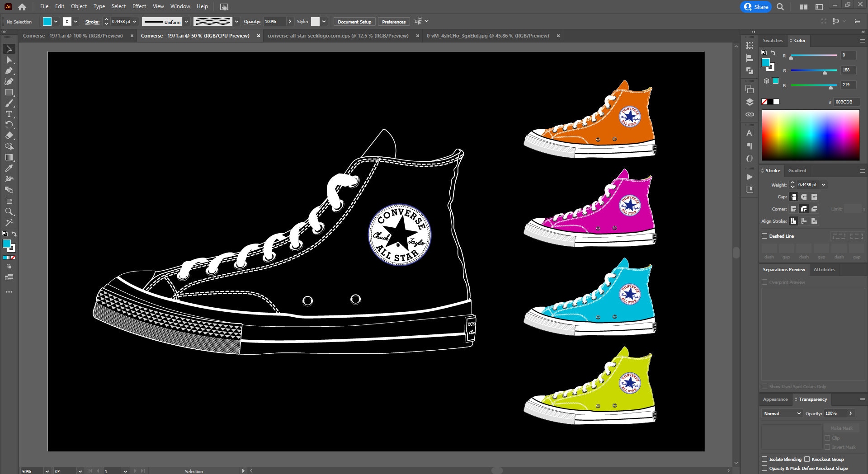Select the orange Converse shoe artwork
The height and width of the screenshot is (474, 868).
coord(590,119)
